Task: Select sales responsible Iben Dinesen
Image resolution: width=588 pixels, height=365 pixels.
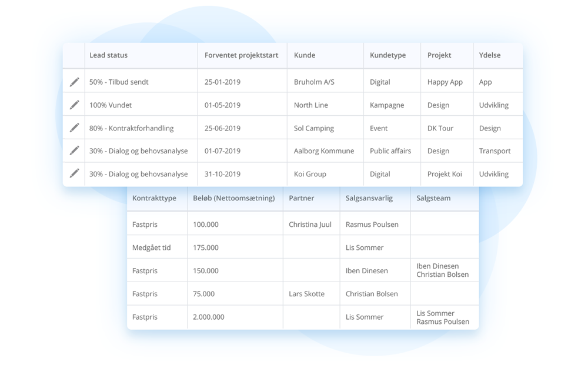Action: (375, 270)
